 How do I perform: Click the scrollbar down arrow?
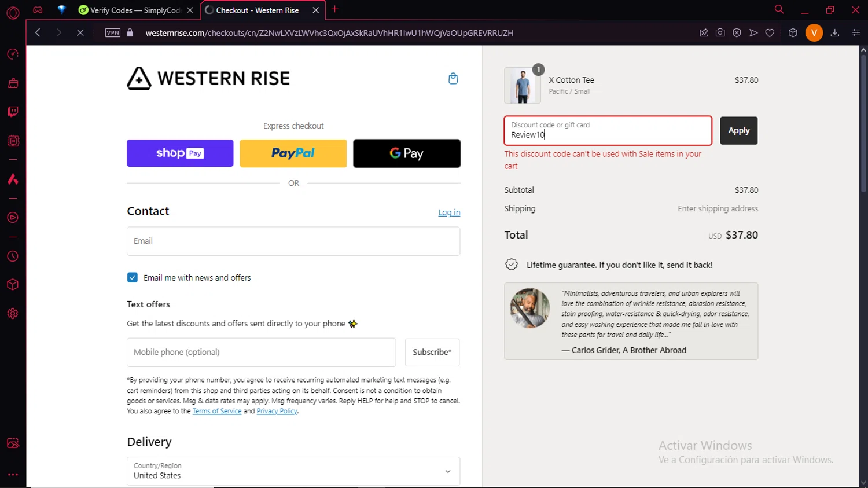(863, 483)
